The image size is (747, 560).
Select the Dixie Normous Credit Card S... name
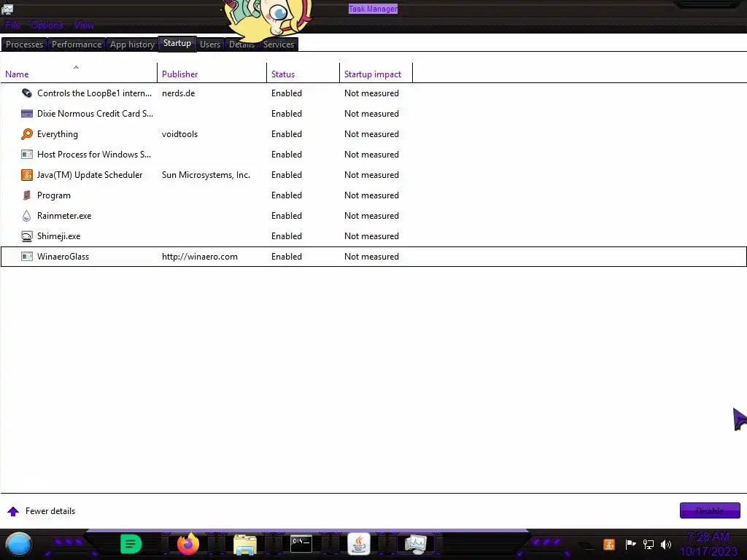[95, 114]
